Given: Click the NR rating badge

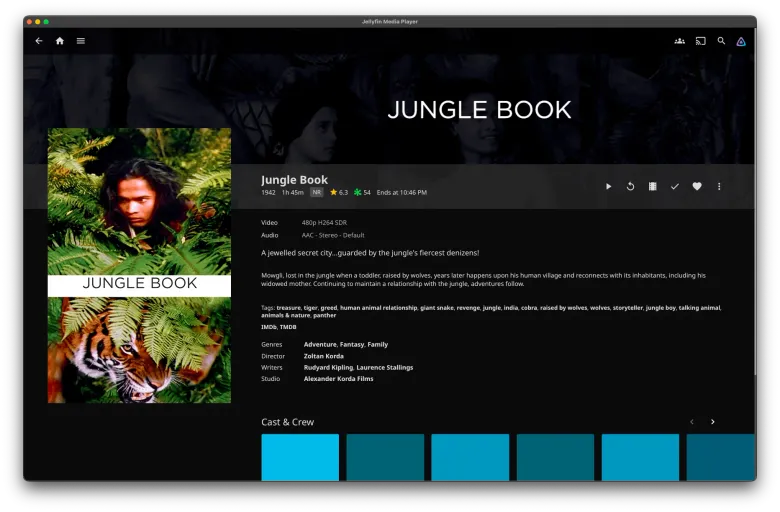Looking at the screenshot, I should [x=316, y=193].
